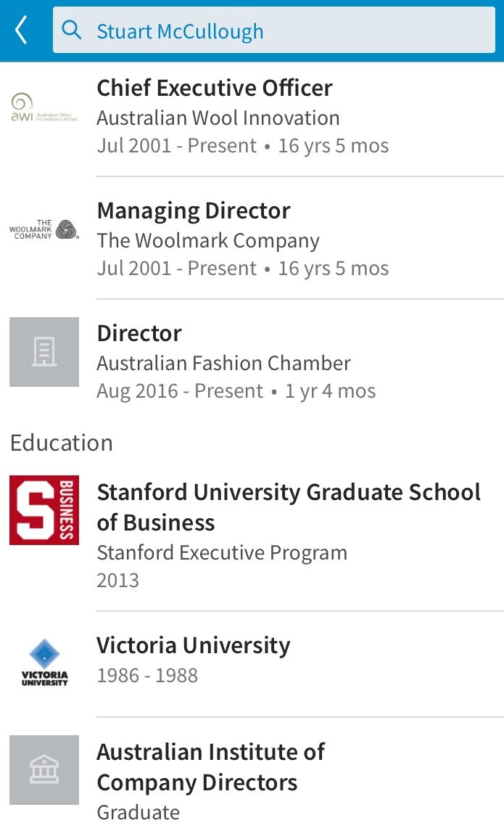This screenshot has width=504, height=831.
Task: Select The Woolmark Company name text
Action: tap(208, 240)
